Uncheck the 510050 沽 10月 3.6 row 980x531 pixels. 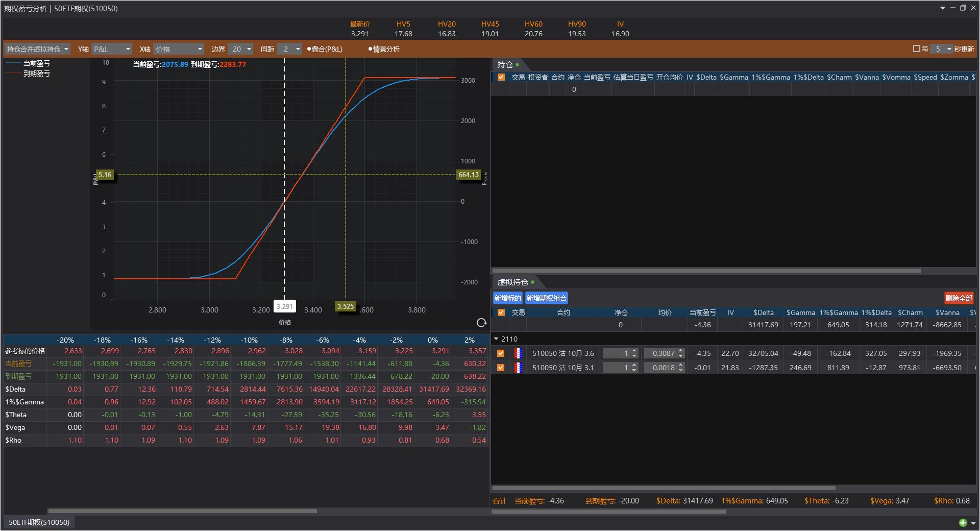tap(501, 353)
